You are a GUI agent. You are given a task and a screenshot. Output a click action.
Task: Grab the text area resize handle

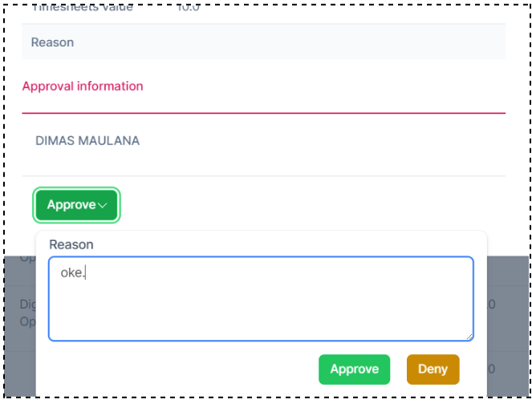click(469, 336)
